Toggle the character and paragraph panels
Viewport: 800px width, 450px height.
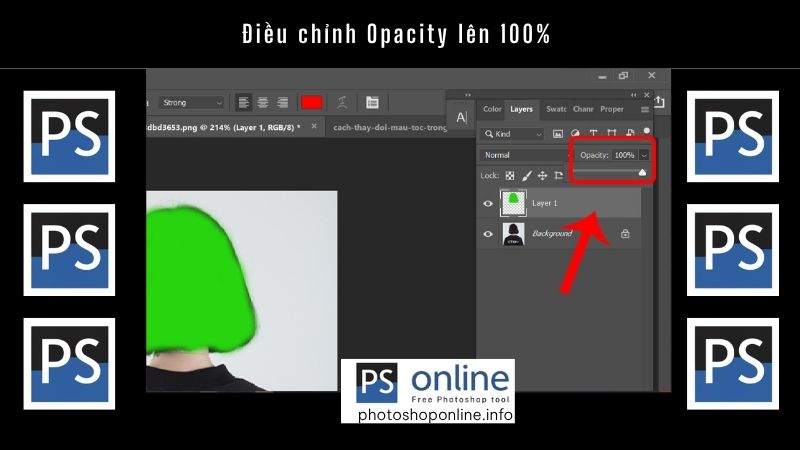click(x=372, y=103)
